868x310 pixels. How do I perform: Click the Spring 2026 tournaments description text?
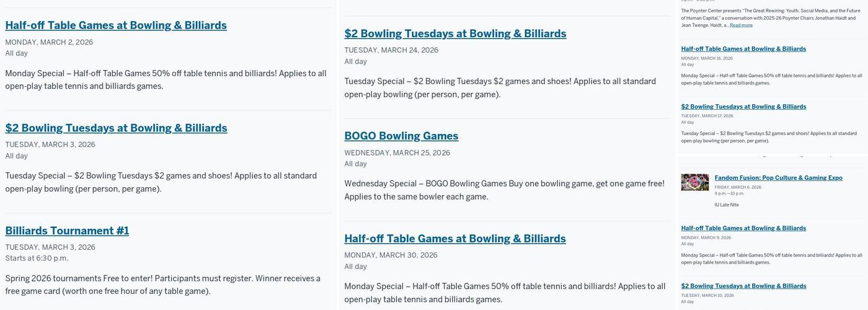[162, 285]
